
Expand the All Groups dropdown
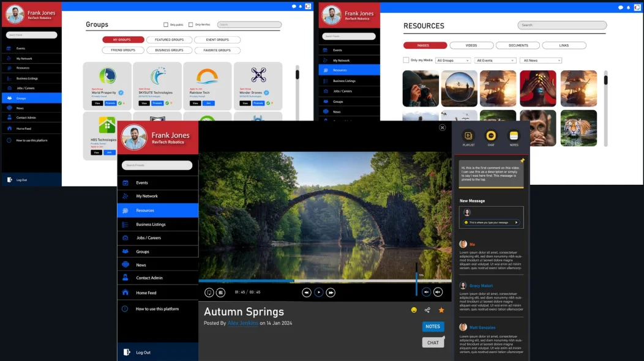453,61
